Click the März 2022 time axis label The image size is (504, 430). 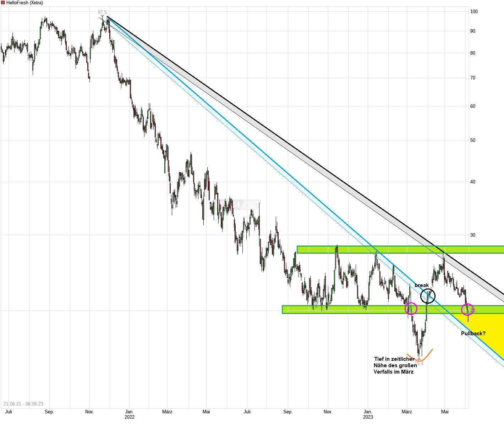[167, 412]
